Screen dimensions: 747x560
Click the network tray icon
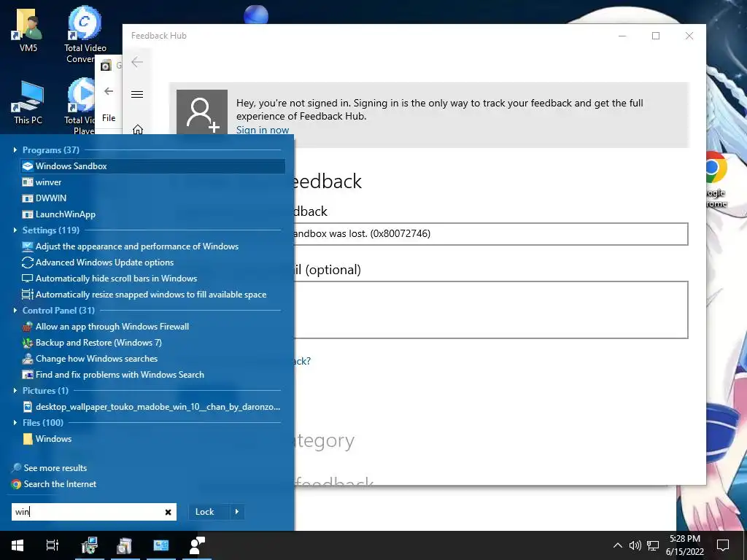pyautogui.click(x=653, y=545)
